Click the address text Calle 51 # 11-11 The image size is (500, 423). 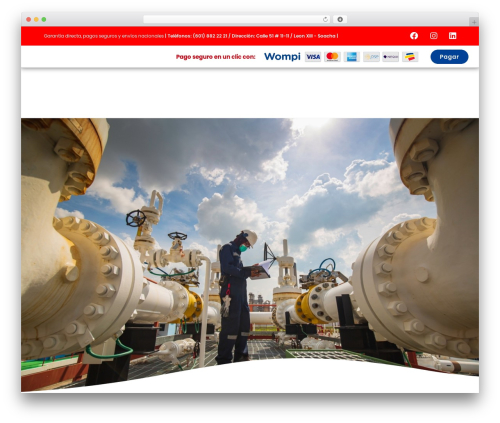point(272,36)
